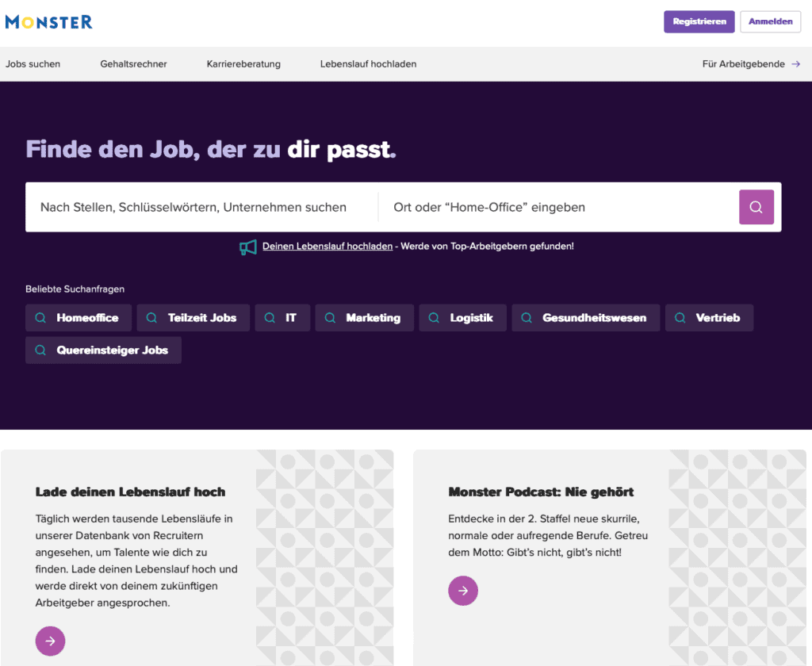812x666 pixels.
Task: Choose the Logistik search chip text
Action: click(471, 318)
